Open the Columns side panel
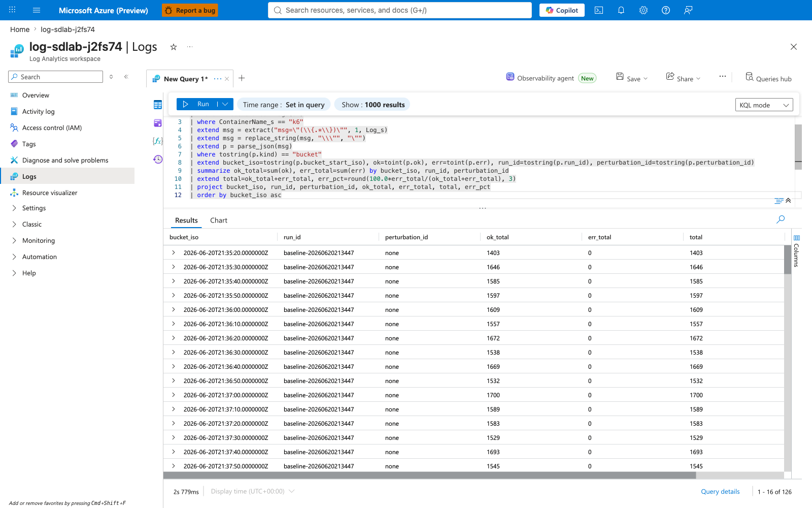This screenshot has width=812, height=508. [796, 251]
